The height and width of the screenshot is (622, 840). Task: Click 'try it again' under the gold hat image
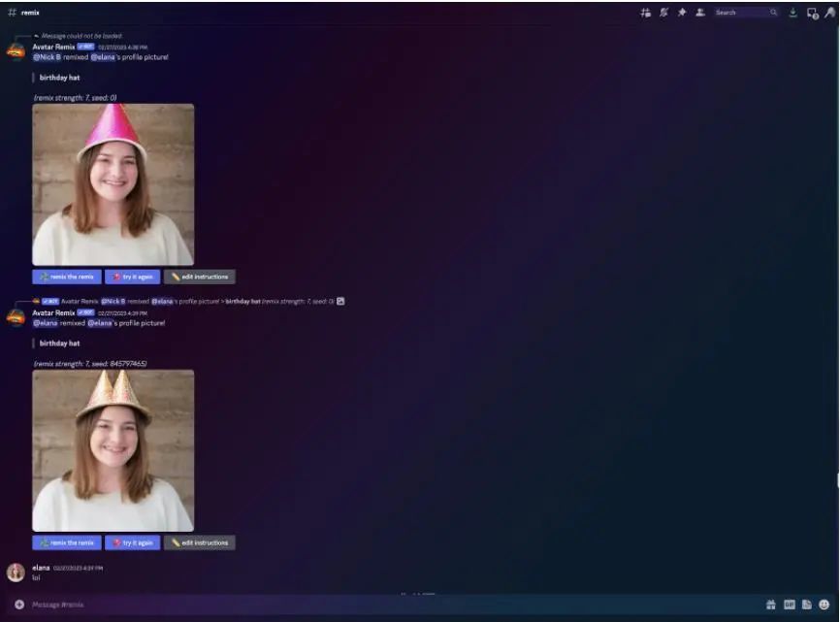(133, 542)
